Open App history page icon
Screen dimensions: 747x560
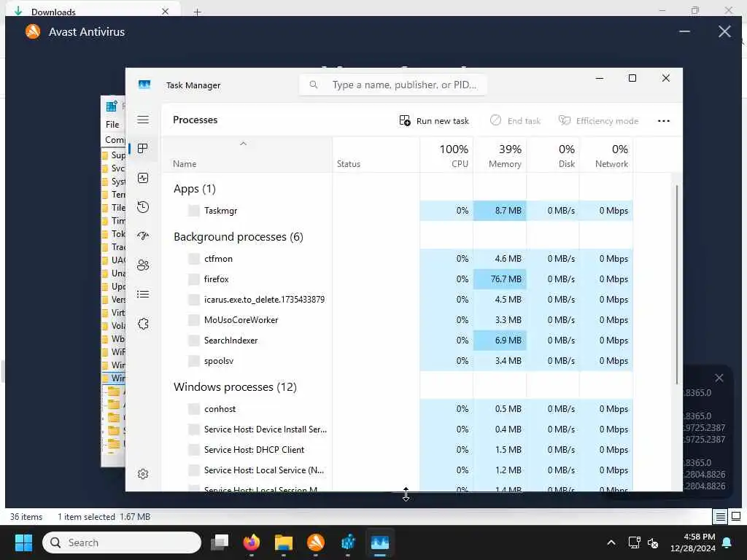click(143, 207)
